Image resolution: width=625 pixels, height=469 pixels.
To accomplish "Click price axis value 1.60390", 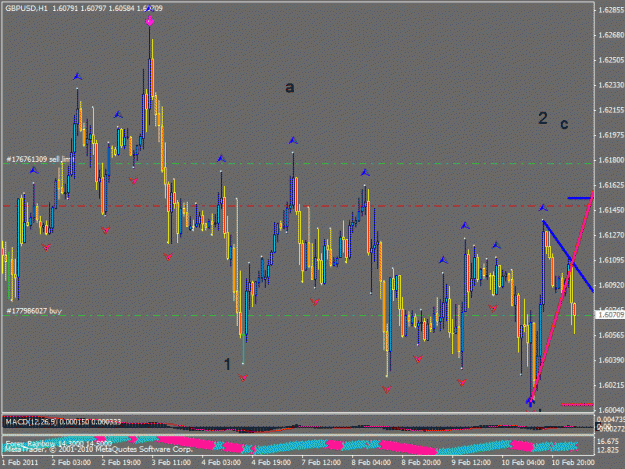I will (611, 360).
